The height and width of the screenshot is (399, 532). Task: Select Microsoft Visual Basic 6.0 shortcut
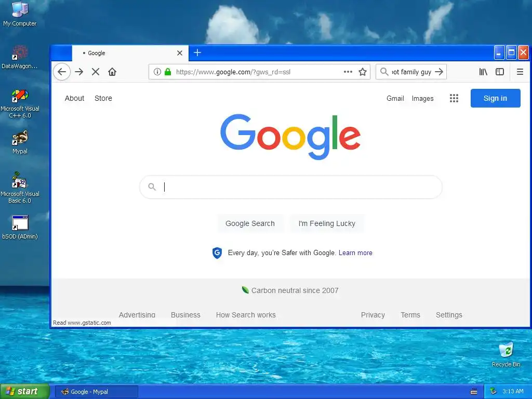click(20, 188)
